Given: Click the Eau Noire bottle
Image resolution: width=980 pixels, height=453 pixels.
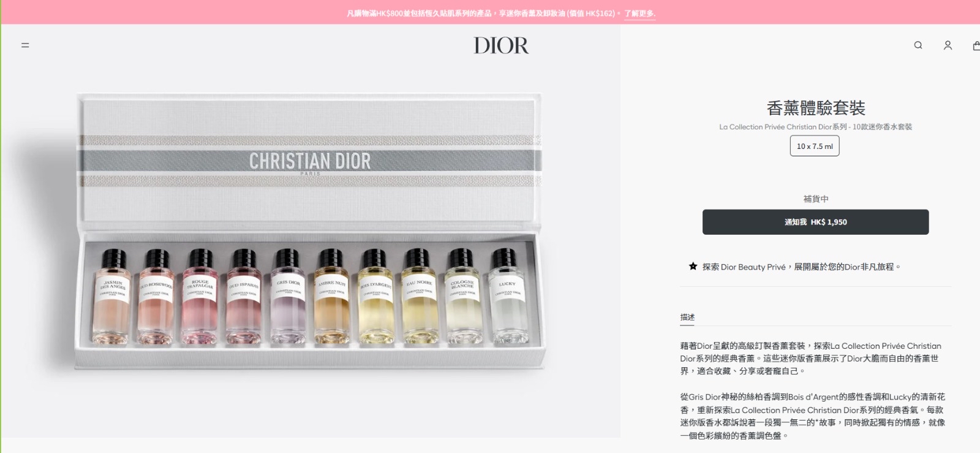Looking at the screenshot, I should (419, 295).
